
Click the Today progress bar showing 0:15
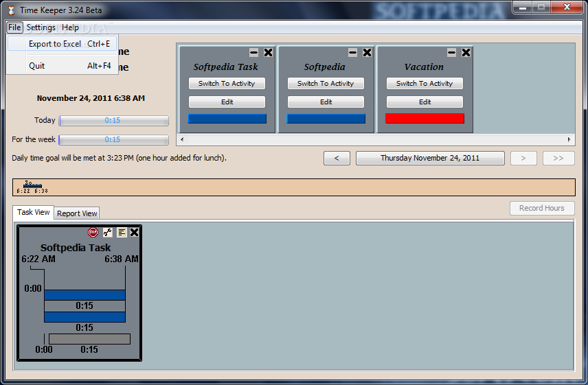(113, 121)
